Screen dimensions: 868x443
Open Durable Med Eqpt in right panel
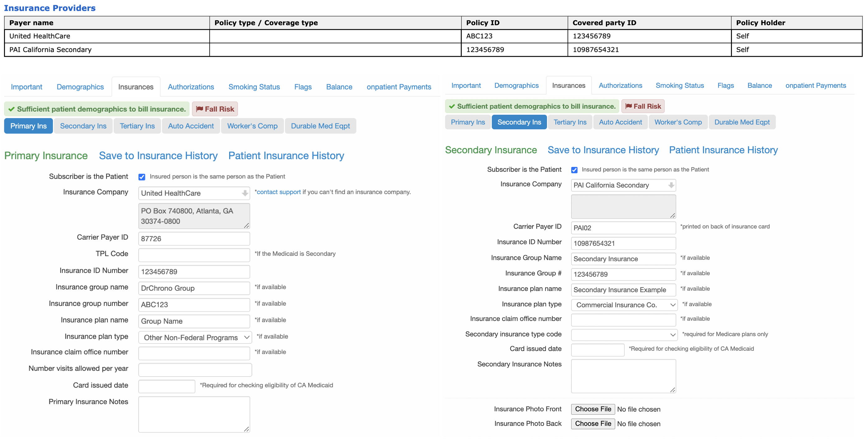click(x=742, y=122)
